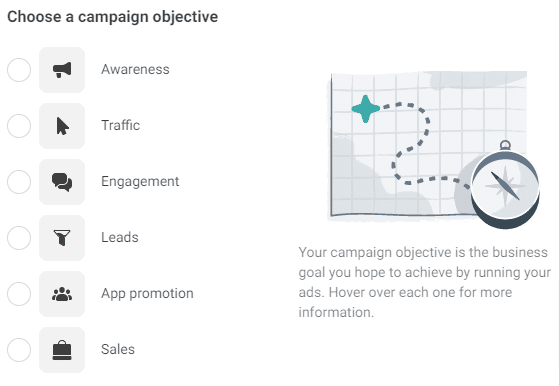Click the Leads funnel icon
The width and height of the screenshot is (559, 386).
[x=62, y=238]
